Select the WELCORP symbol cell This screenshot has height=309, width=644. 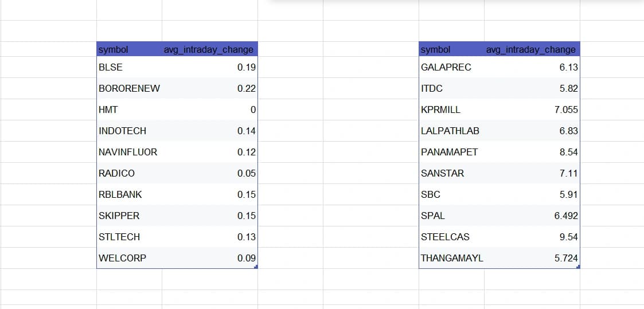tap(130, 258)
